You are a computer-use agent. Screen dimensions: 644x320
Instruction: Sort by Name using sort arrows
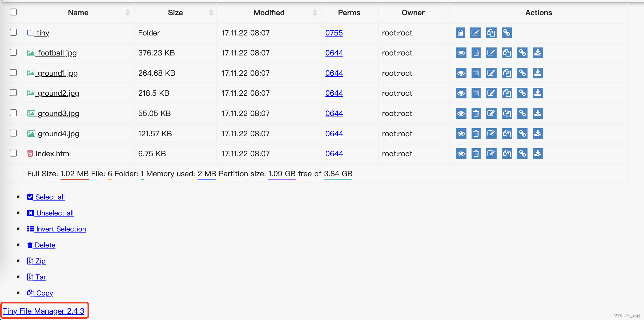coord(127,13)
